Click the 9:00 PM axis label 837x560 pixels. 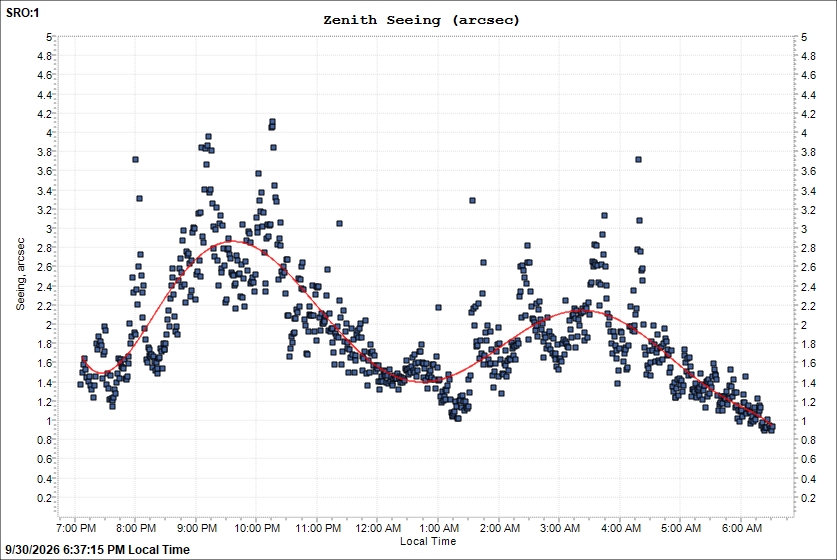[197, 528]
